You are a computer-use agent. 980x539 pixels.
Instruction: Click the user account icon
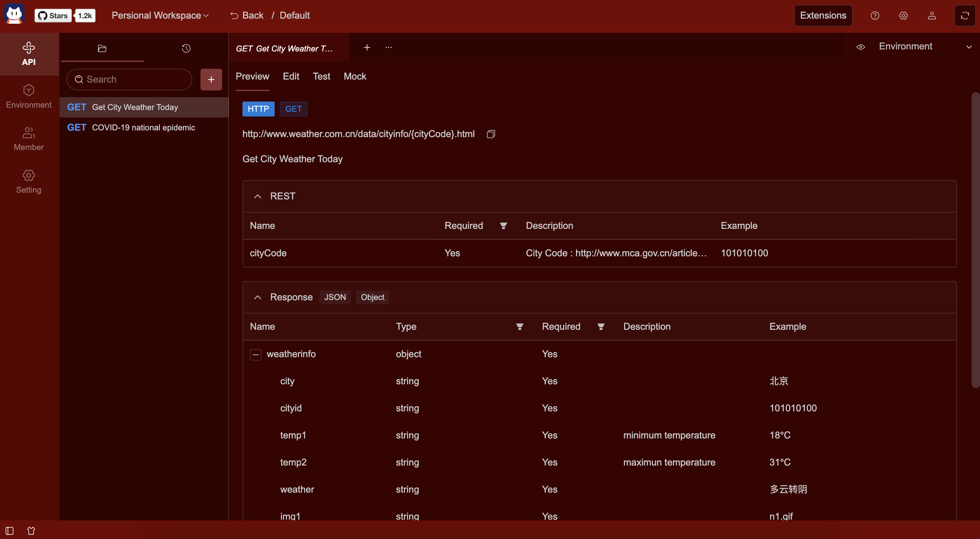(932, 15)
